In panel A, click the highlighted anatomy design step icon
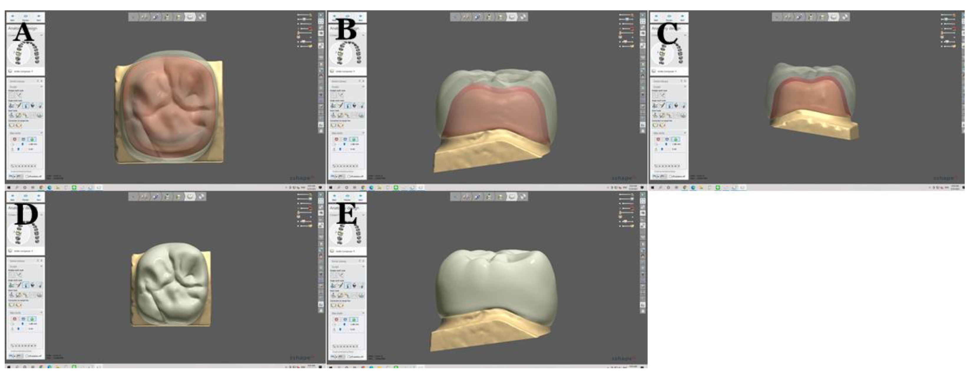The image size is (980, 380). pyautogui.click(x=190, y=17)
